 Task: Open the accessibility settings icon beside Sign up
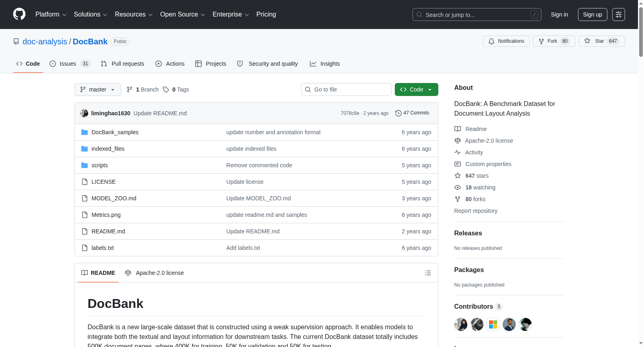(x=619, y=15)
